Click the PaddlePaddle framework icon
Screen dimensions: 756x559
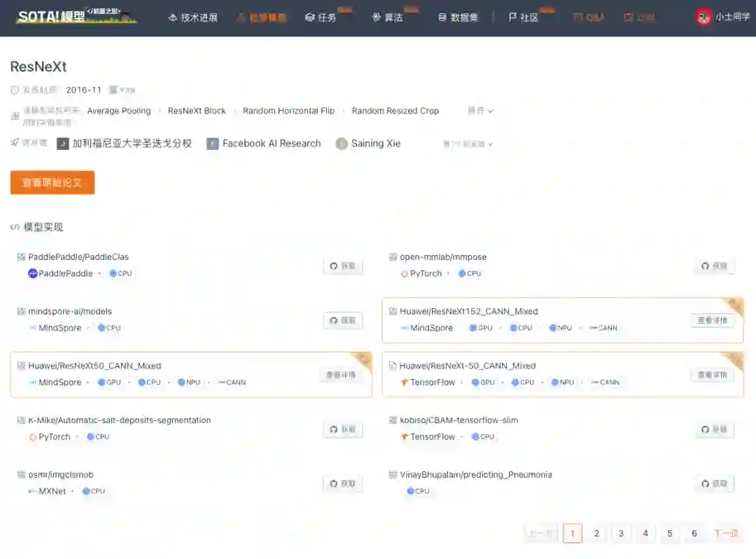33,273
